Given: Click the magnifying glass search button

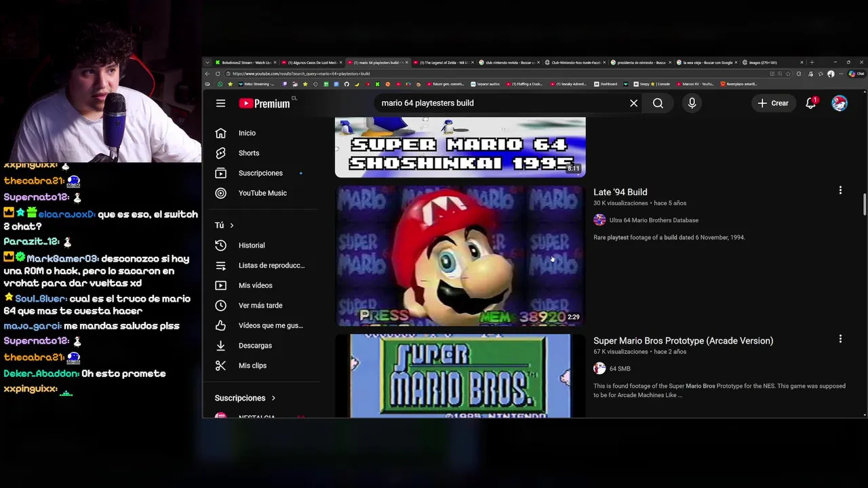Looking at the screenshot, I should tap(658, 103).
